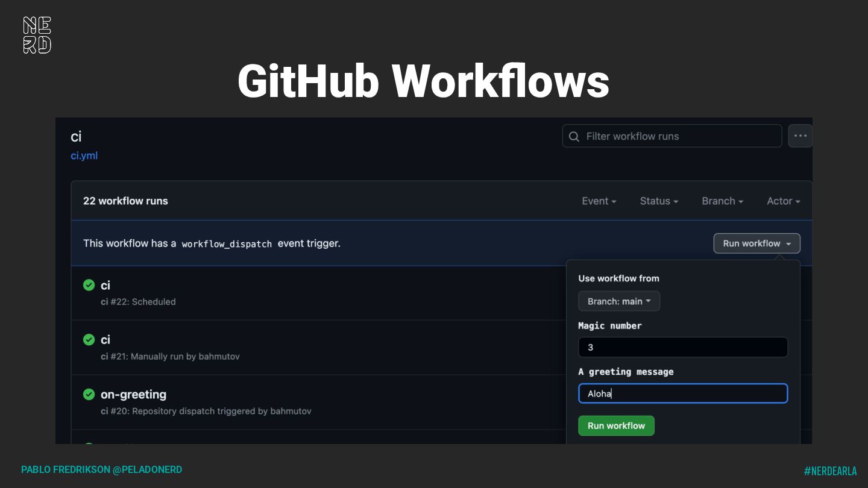Focus the Filter workflow runs search field
Viewport: 868px width, 488px height.
672,136
